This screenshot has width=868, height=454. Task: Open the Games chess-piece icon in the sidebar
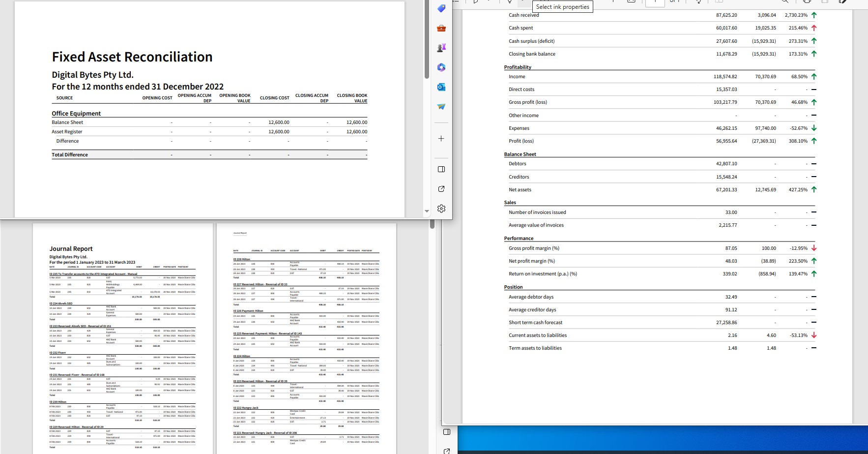click(441, 48)
